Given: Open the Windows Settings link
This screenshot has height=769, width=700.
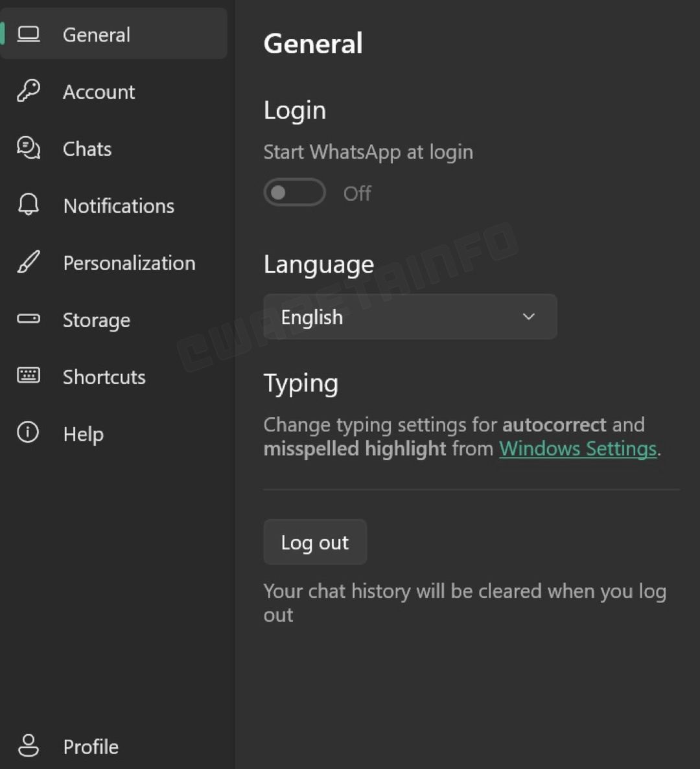Looking at the screenshot, I should click(577, 448).
